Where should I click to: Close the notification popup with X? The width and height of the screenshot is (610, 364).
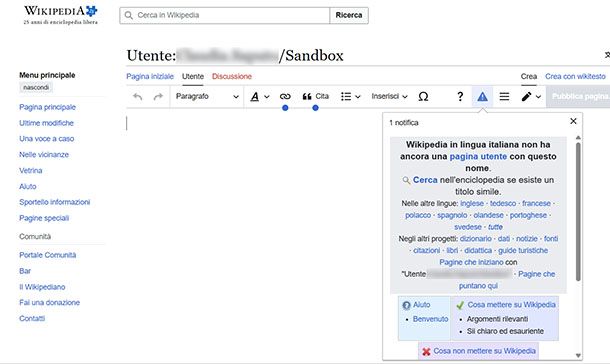coord(573,121)
